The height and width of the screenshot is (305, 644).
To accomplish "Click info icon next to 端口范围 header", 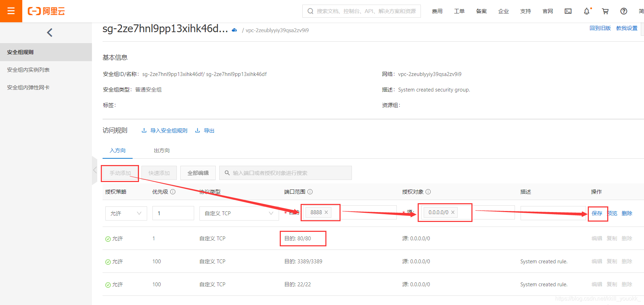I will [310, 192].
